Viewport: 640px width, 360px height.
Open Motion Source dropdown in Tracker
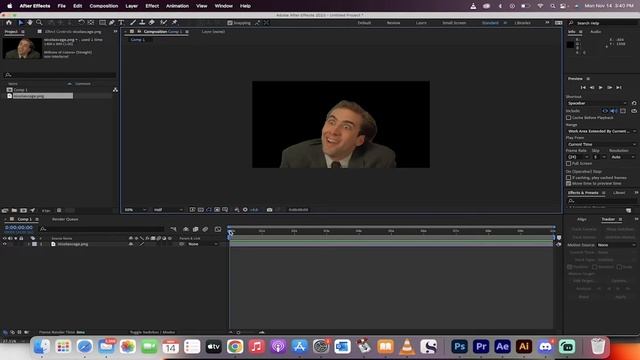point(616,245)
